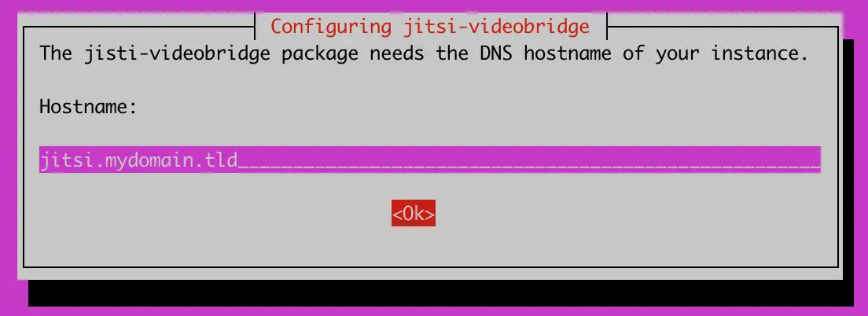Select the Hostname: label
This screenshot has width=868, height=316.
coord(88,106)
